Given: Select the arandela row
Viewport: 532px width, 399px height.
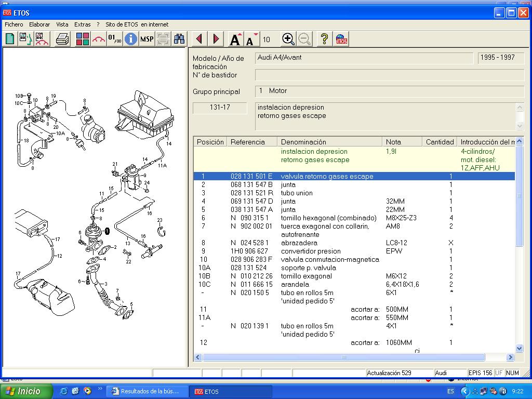Looking at the screenshot, I should pyautogui.click(x=354, y=284).
